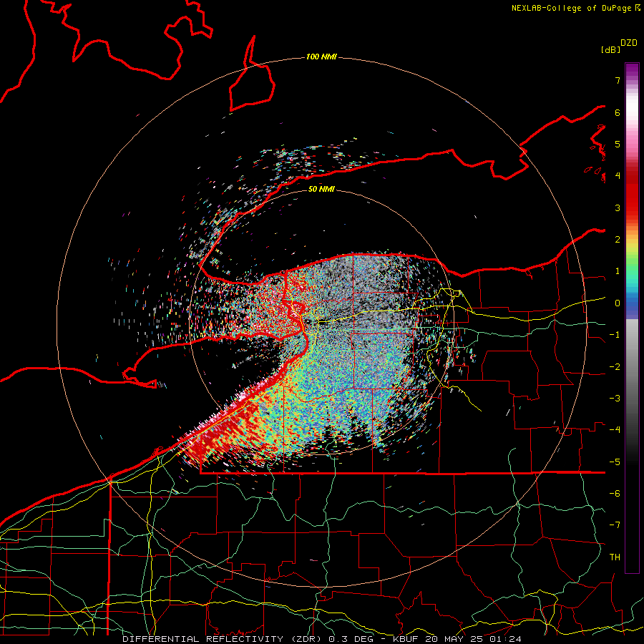Screen dimensions: 644x644
Task: Click the color scale value -6
Action: point(615,493)
